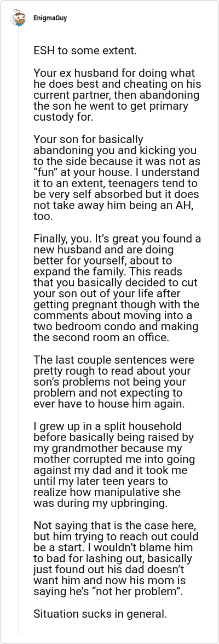The width and height of the screenshot is (219, 644).
Task: Click the words 'realize how manipulative she'
Action: (x=107, y=492)
